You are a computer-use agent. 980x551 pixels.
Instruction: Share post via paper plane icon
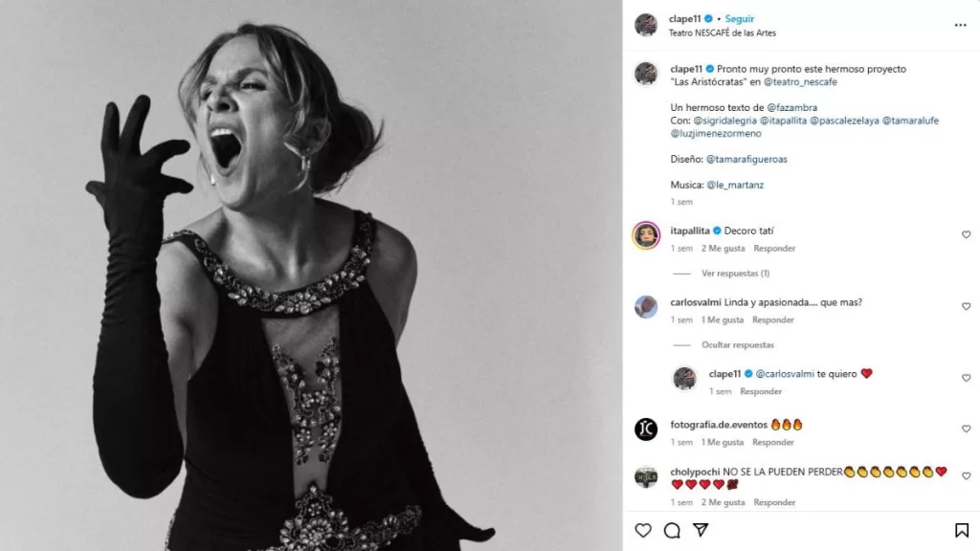click(701, 530)
